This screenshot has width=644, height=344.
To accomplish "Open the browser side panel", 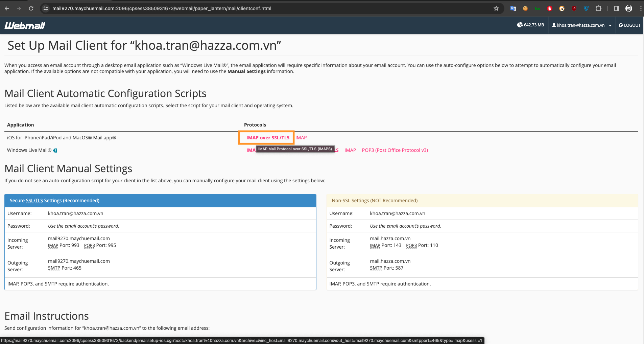I will coord(616,8).
